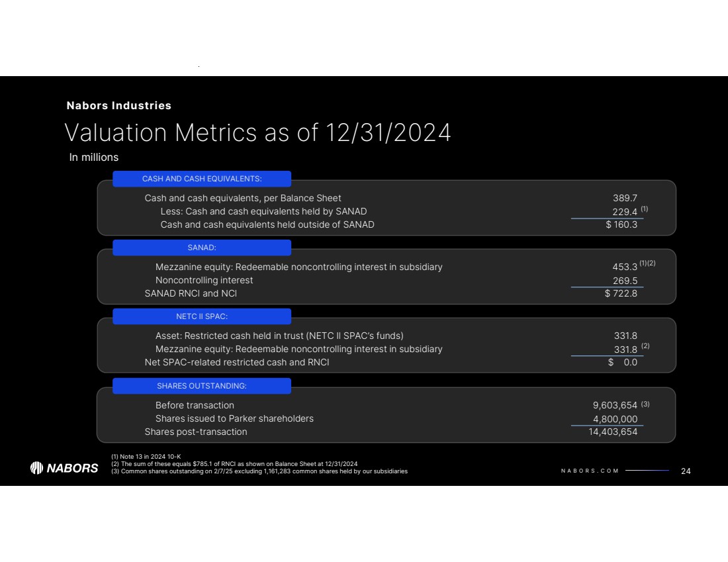Click the value 389.7

point(625,199)
